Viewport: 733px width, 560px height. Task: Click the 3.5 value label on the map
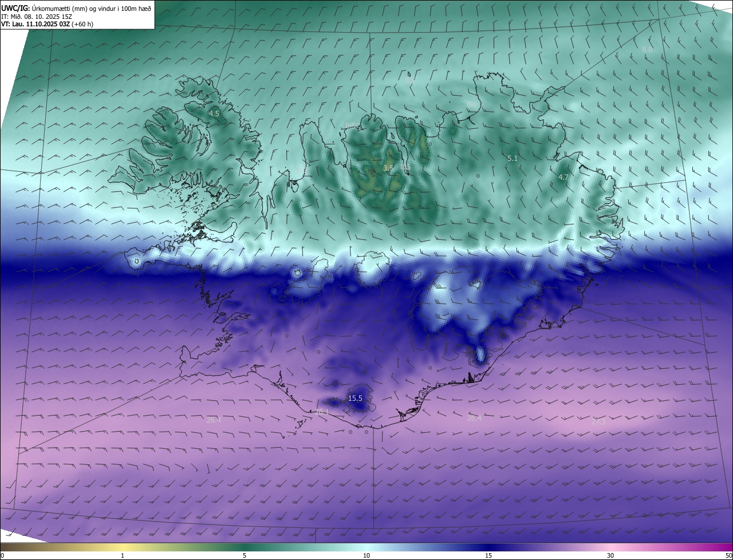(x=388, y=168)
